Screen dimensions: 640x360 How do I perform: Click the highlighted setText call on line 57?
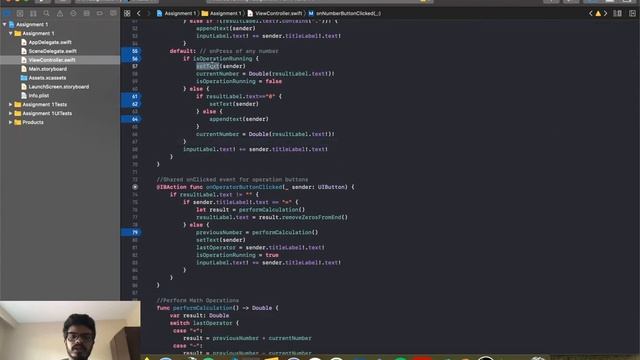pyautogui.click(x=208, y=66)
